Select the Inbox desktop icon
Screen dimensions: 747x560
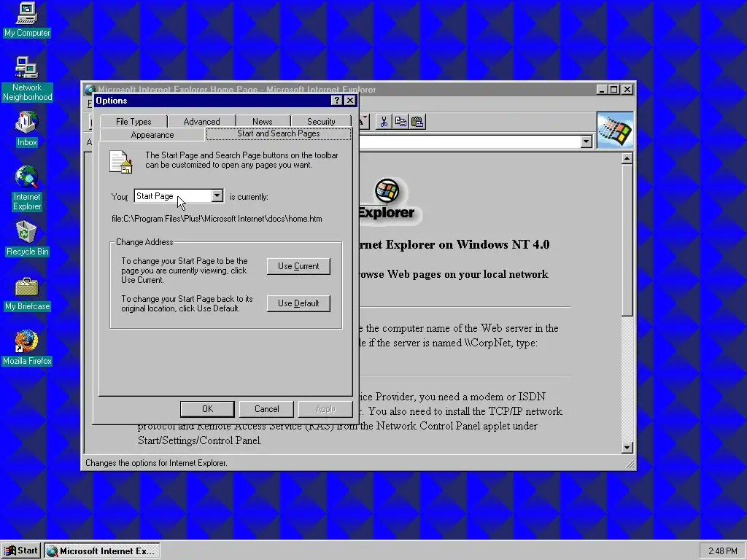point(27,129)
